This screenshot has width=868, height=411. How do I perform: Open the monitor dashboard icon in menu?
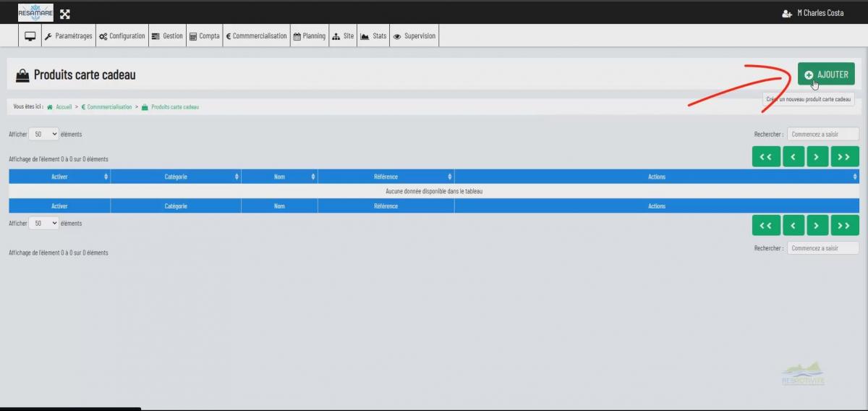(30, 36)
